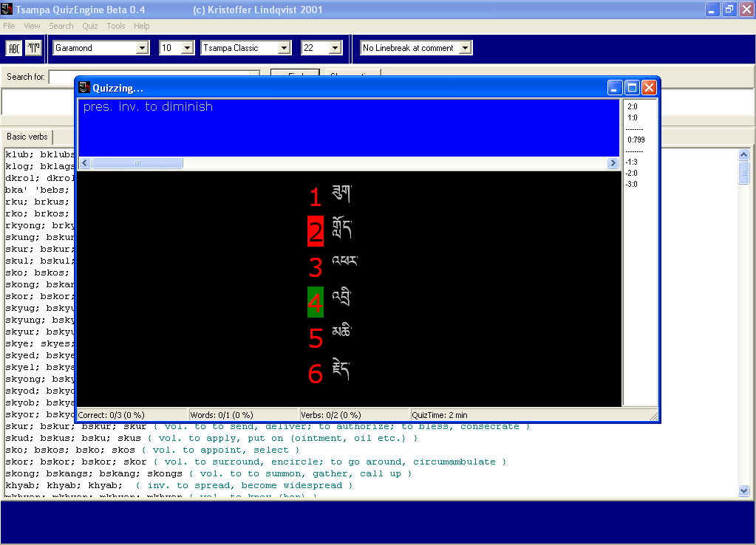The height and width of the screenshot is (545, 756).
Task: Open the Garamond font dropdown
Action: tap(142, 48)
